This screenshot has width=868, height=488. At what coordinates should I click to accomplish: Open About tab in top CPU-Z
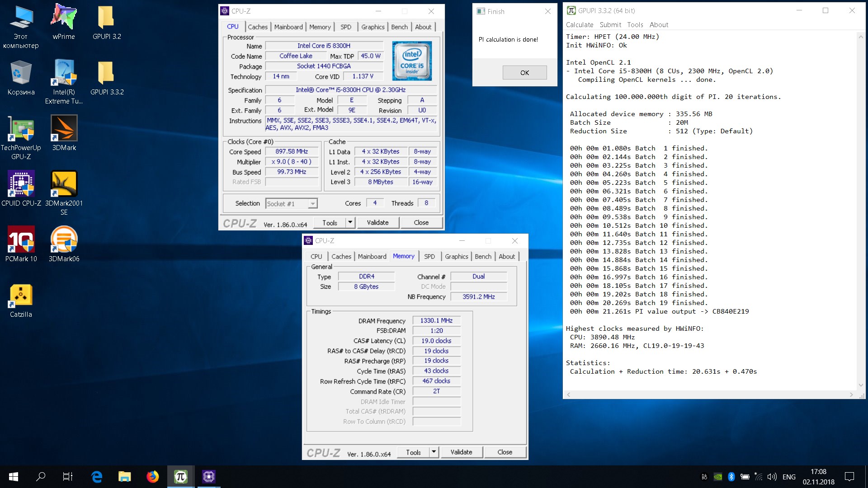point(423,27)
